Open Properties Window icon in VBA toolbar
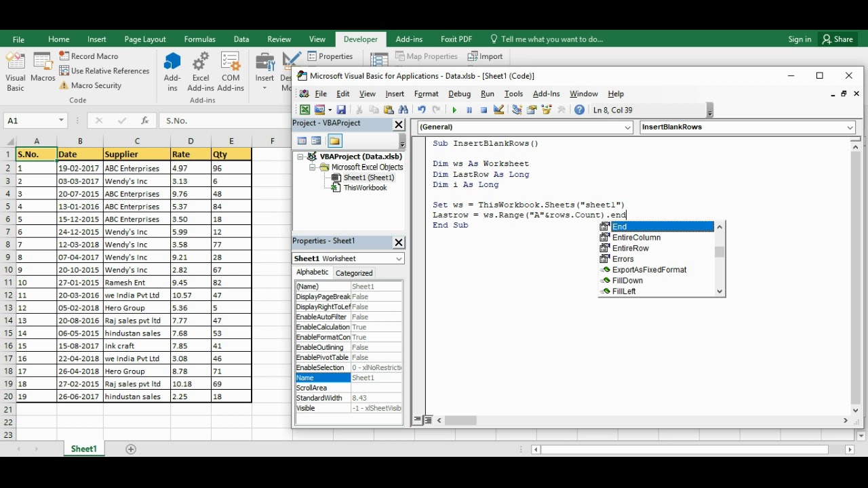 coord(532,110)
